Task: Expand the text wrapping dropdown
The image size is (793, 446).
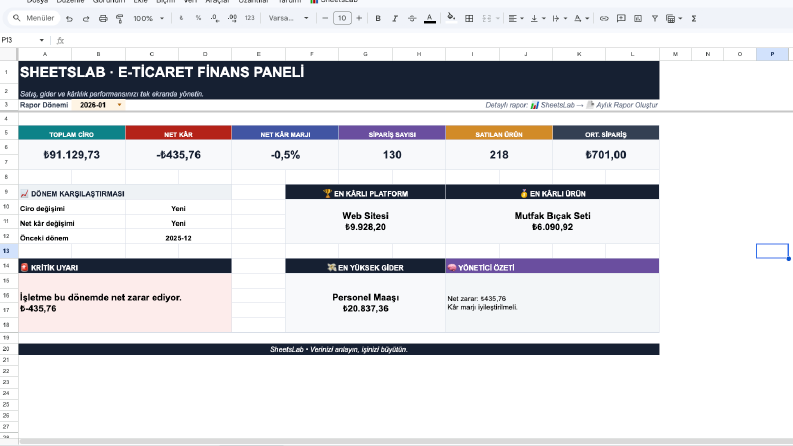Action: pyautogui.click(x=565, y=18)
